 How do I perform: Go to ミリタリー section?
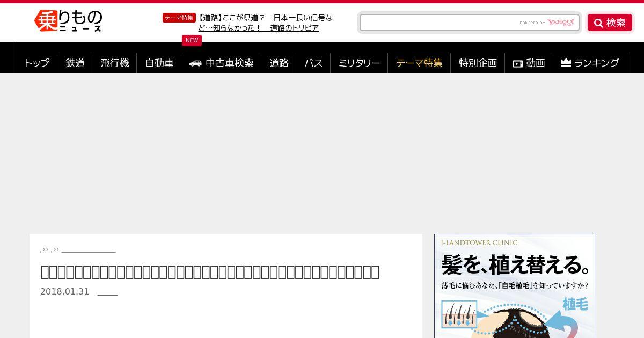(359, 63)
